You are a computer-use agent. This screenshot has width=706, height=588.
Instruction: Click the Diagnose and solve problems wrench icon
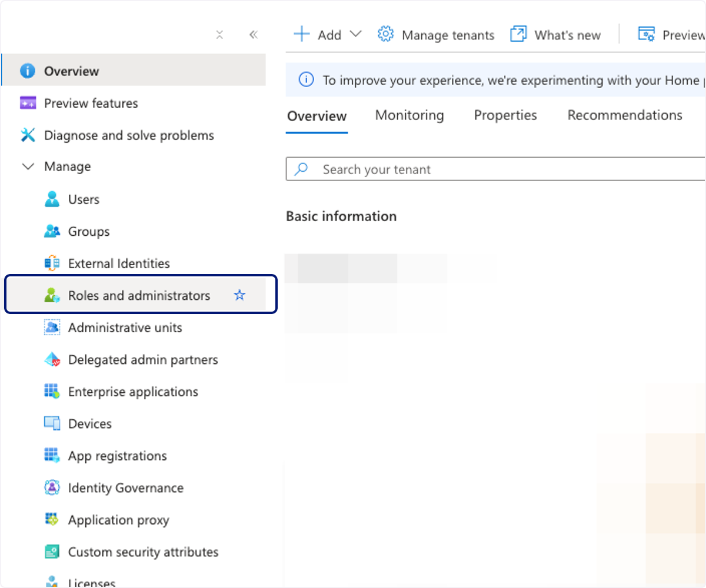(x=28, y=135)
